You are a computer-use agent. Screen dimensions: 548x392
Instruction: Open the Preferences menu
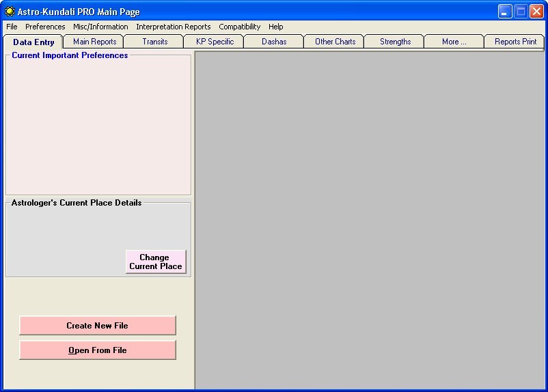click(x=45, y=27)
